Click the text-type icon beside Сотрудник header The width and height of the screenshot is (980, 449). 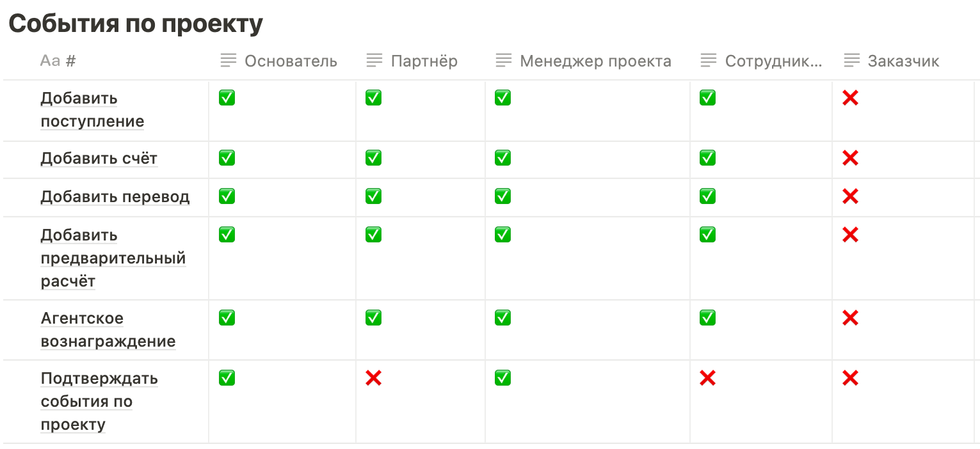tap(708, 61)
